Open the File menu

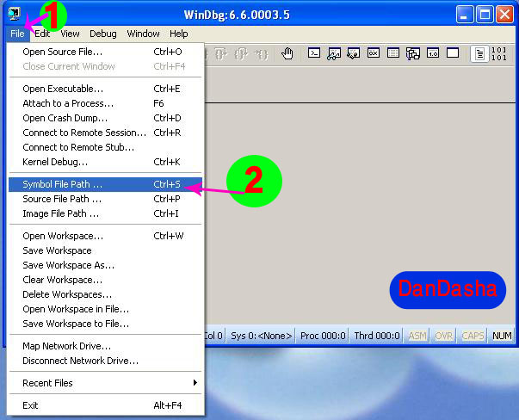click(x=17, y=34)
